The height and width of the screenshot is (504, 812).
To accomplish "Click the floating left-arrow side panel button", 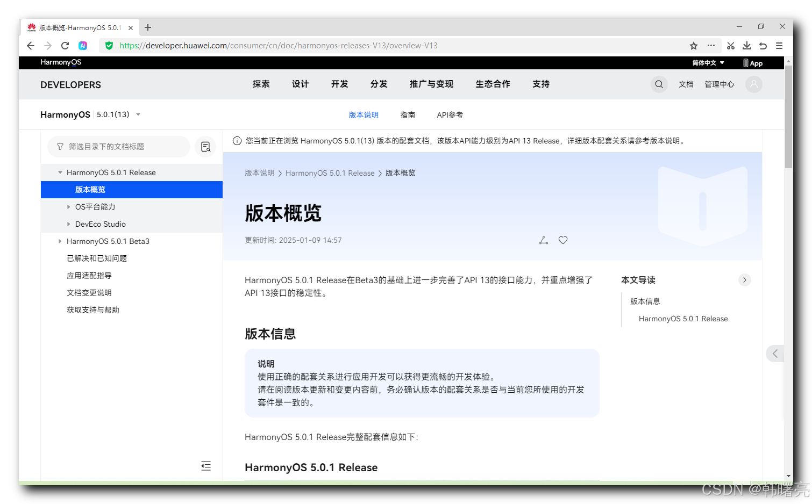I will point(775,354).
